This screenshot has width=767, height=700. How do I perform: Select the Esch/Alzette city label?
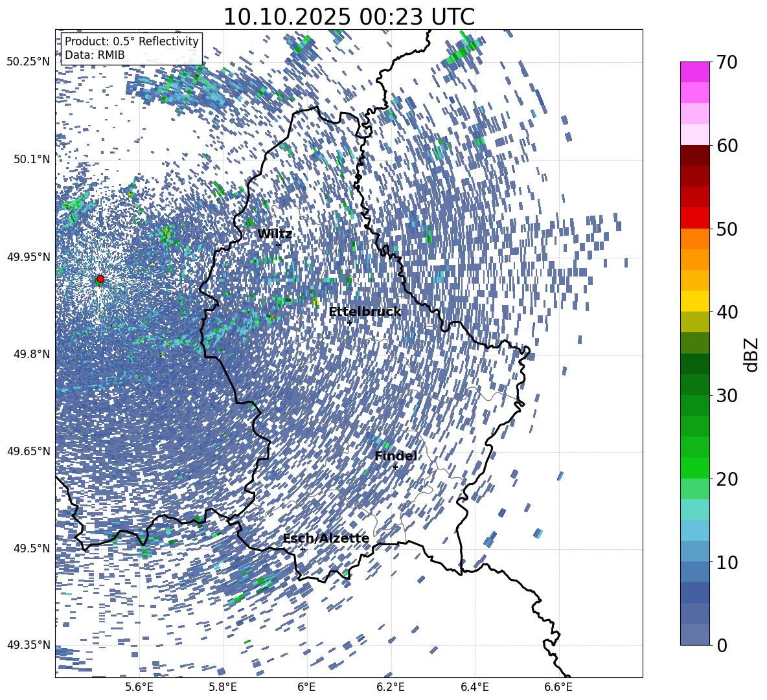pyautogui.click(x=326, y=539)
